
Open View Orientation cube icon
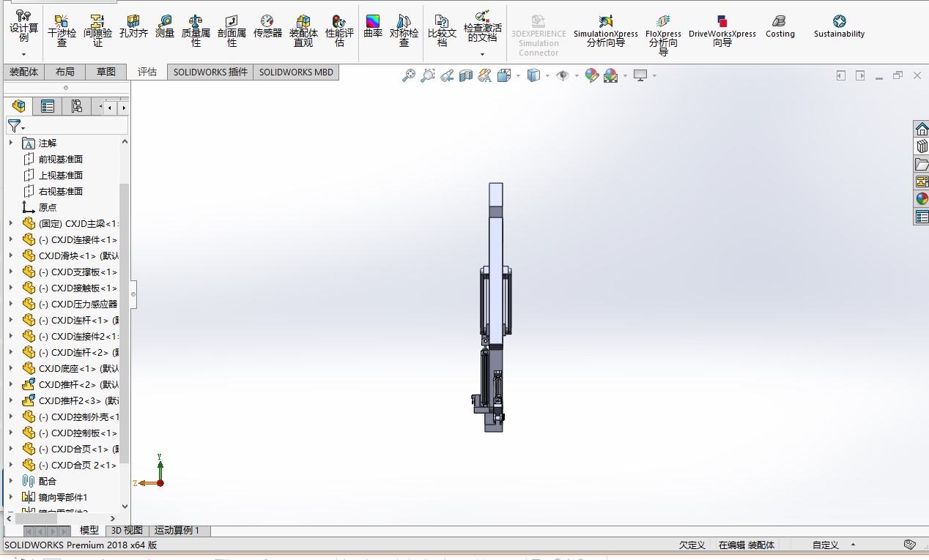point(504,75)
